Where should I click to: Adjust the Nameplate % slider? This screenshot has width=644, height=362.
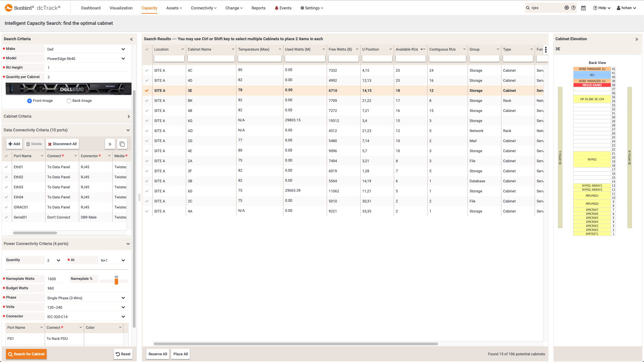tap(116, 282)
